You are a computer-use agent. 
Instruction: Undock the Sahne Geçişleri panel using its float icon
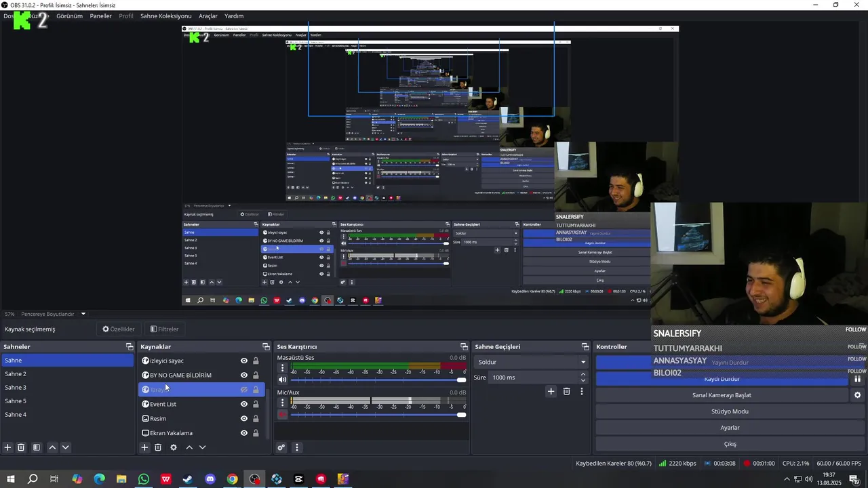[x=585, y=346]
